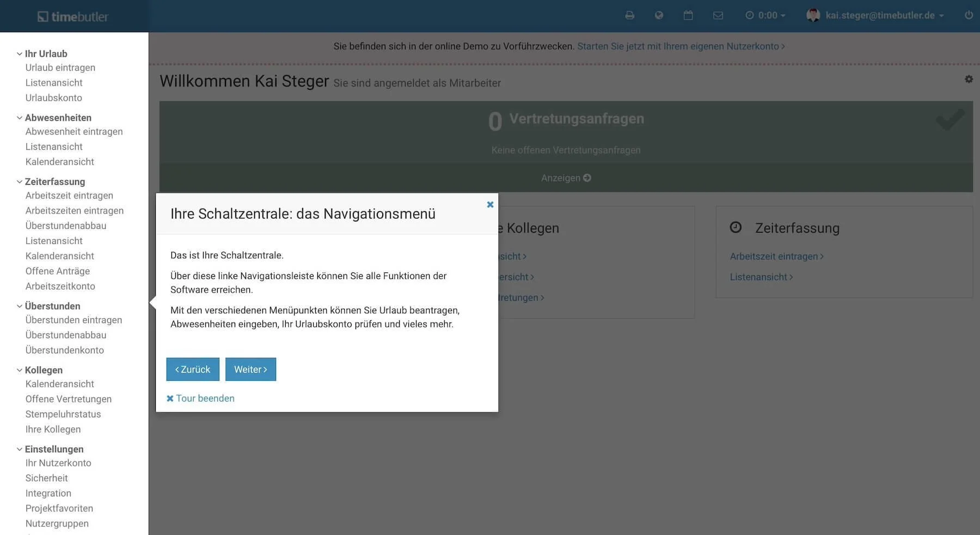Screen dimensions: 980x535
Task: Click Starten Sie jetzt mit Ihrem eigenen Nutzerkonto link
Action: [681, 46]
